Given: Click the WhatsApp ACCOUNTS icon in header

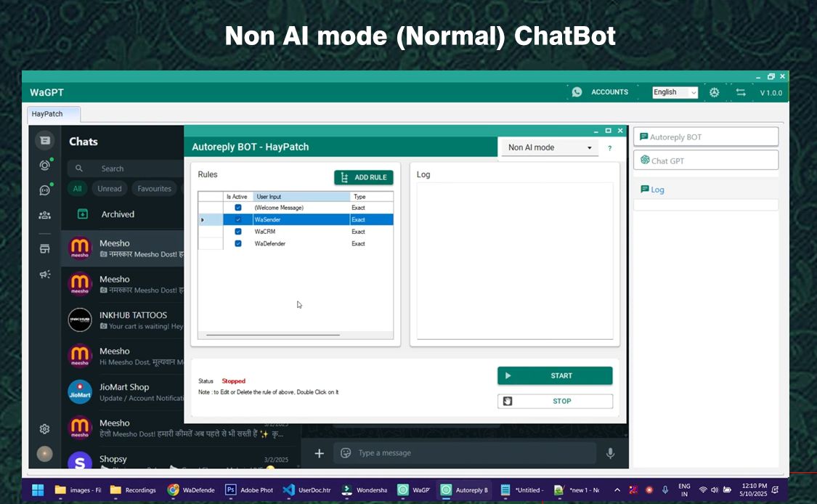Looking at the screenshot, I should point(577,92).
